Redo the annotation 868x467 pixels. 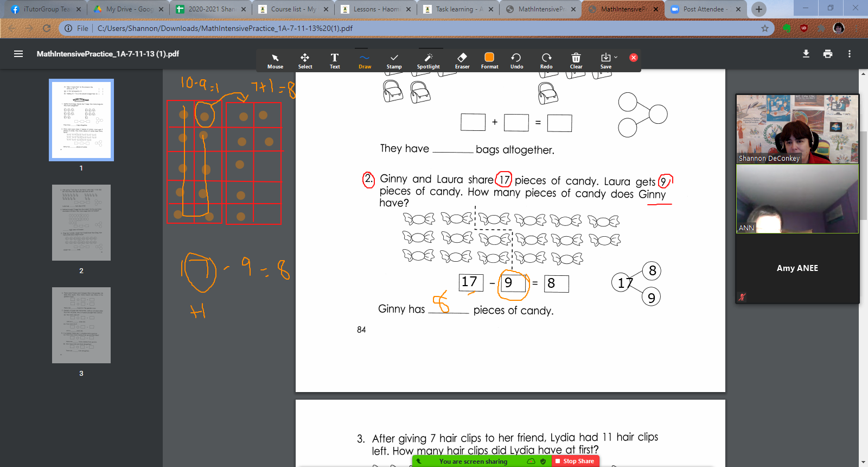(x=546, y=60)
